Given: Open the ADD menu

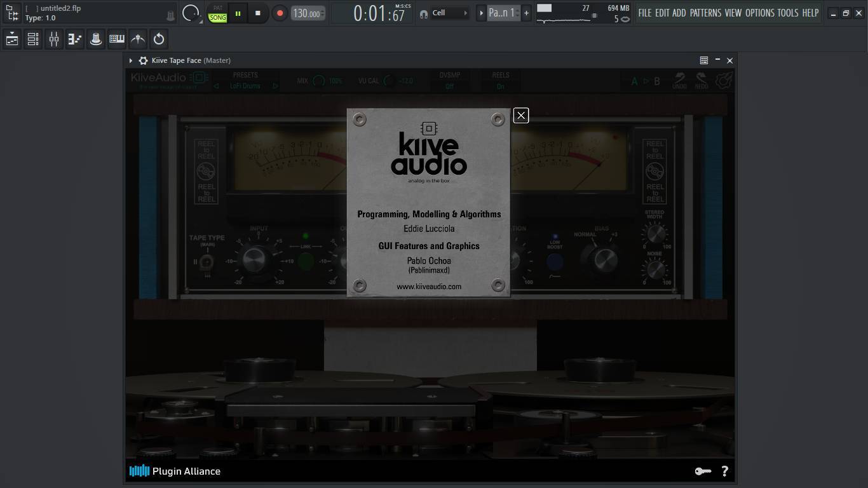Looking at the screenshot, I should [679, 13].
